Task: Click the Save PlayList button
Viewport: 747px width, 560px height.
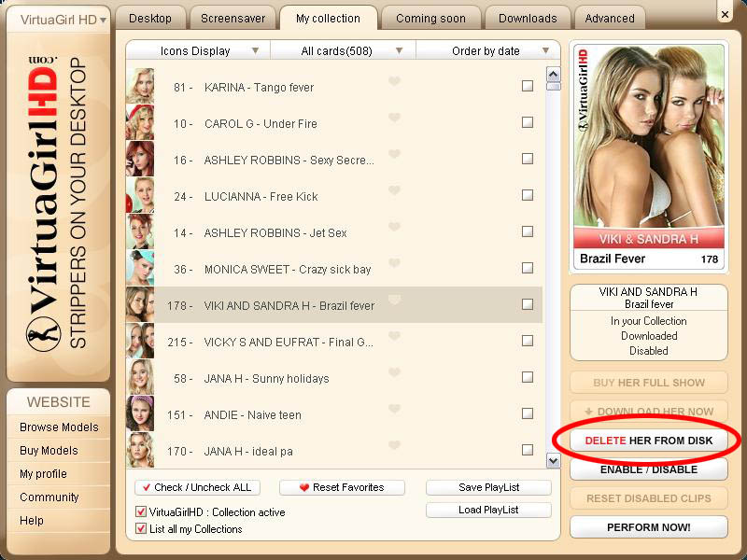Action: [x=488, y=487]
